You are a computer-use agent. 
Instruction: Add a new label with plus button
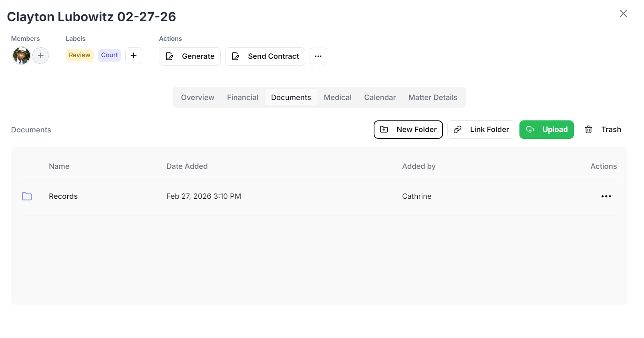pos(134,56)
